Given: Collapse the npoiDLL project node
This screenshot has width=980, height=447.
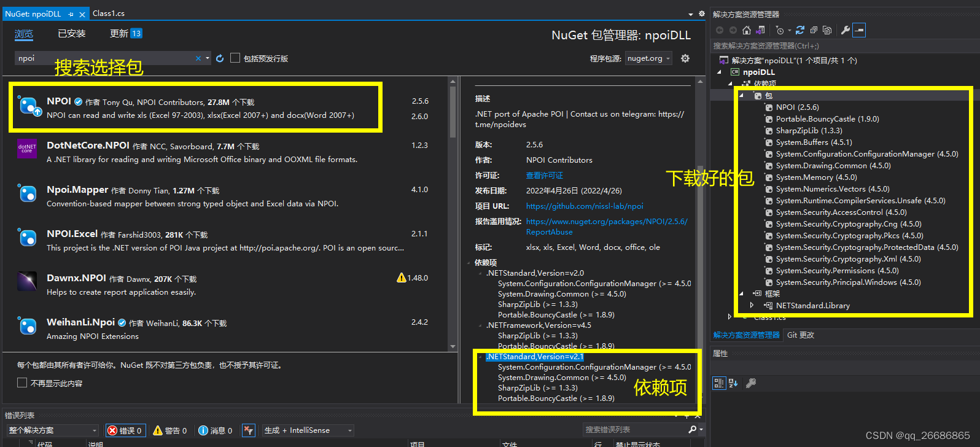Looking at the screenshot, I should point(719,72).
